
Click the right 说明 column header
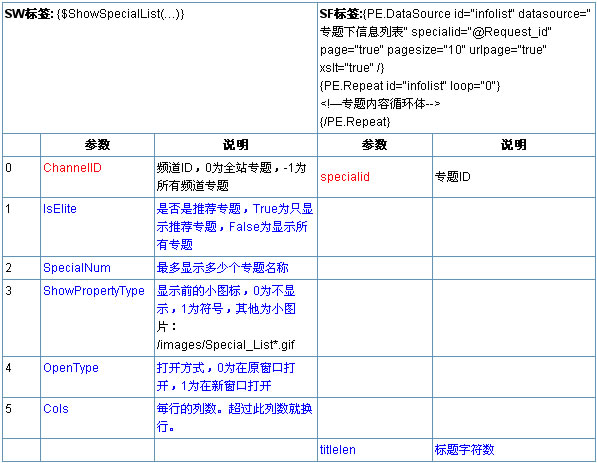(514, 145)
